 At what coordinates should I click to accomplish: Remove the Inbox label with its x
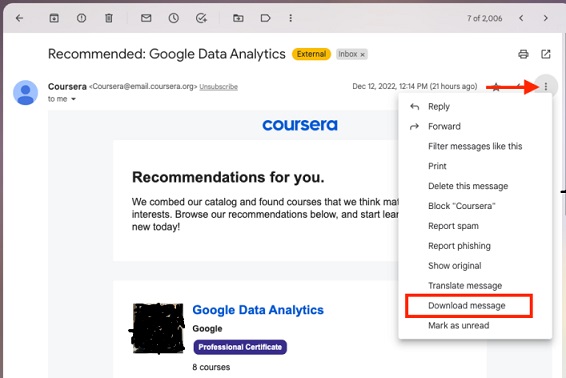(363, 55)
